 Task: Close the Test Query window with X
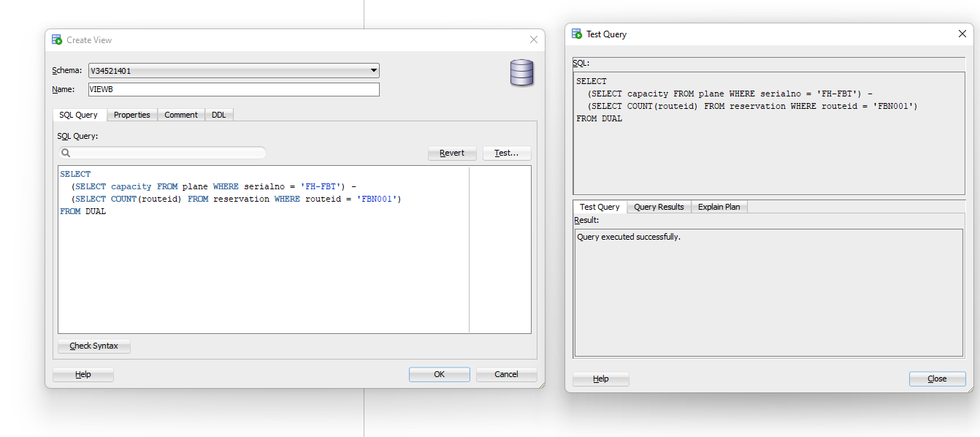coord(962,34)
